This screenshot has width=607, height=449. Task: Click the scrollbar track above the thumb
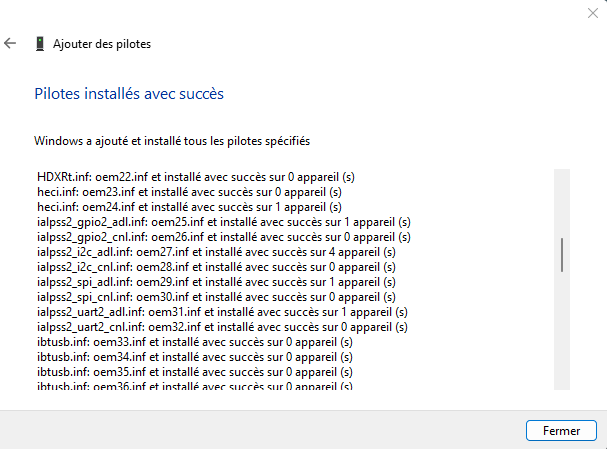pyautogui.click(x=562, y=200)
